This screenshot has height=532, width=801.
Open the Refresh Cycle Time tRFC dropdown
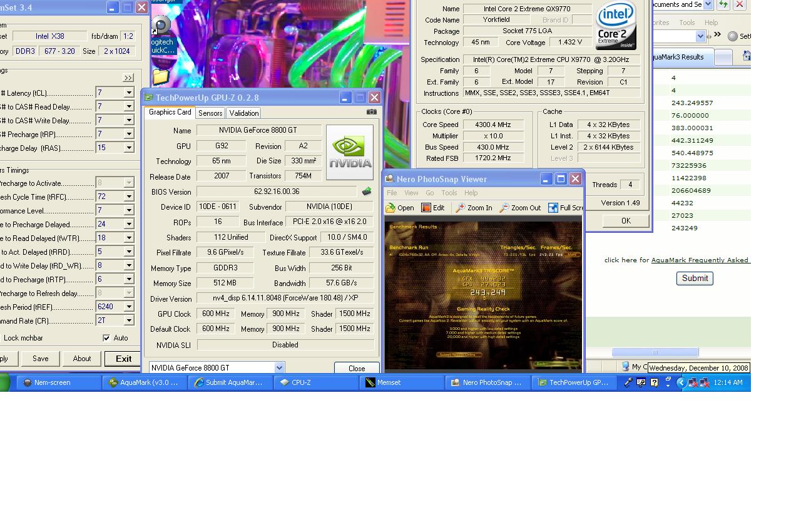click(x=129, y=197)
